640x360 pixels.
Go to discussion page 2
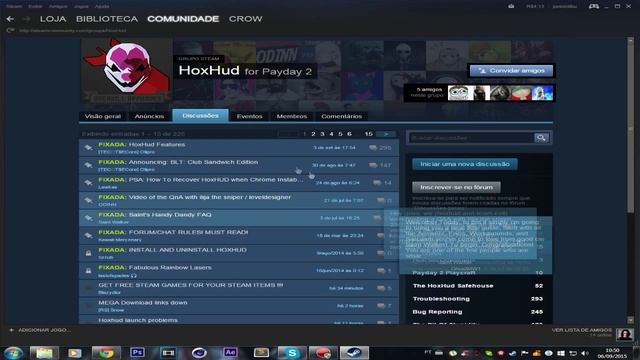[313, 134]
